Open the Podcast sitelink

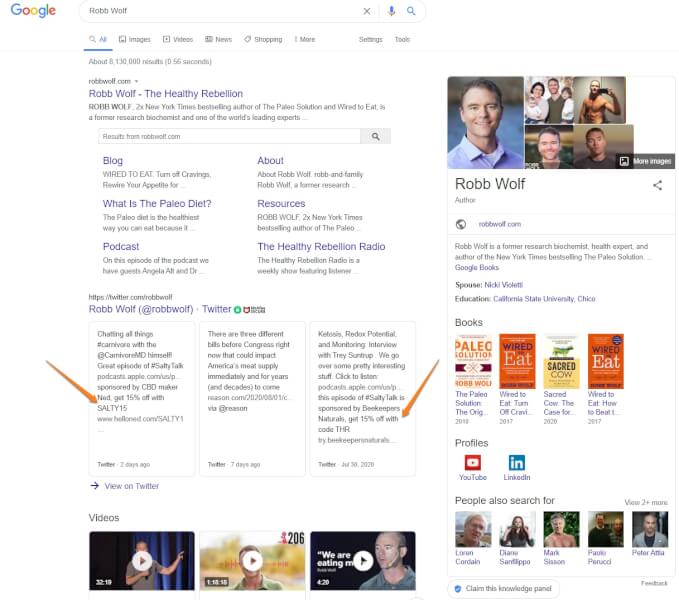click(121, 246)
